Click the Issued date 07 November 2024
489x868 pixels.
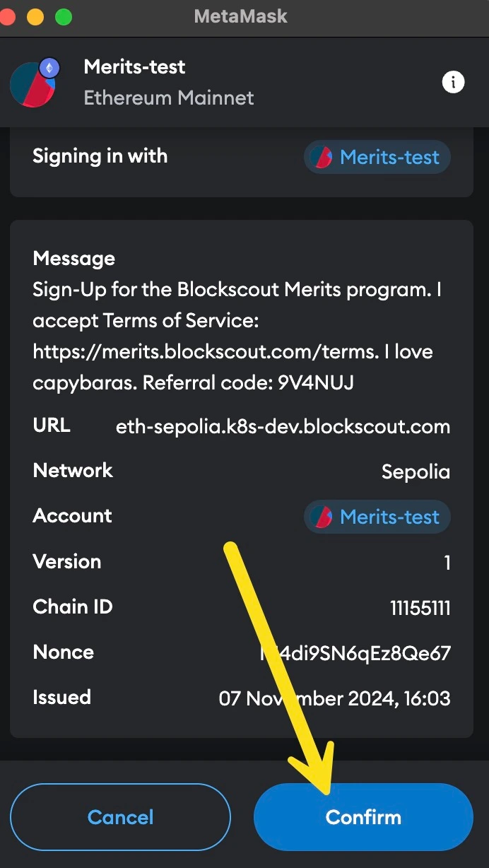334,698
